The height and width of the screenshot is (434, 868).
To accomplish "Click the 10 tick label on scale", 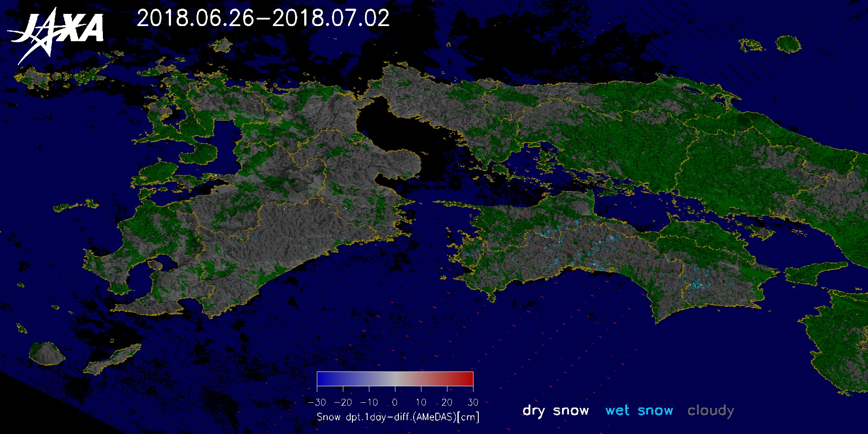I will (421, 402).
